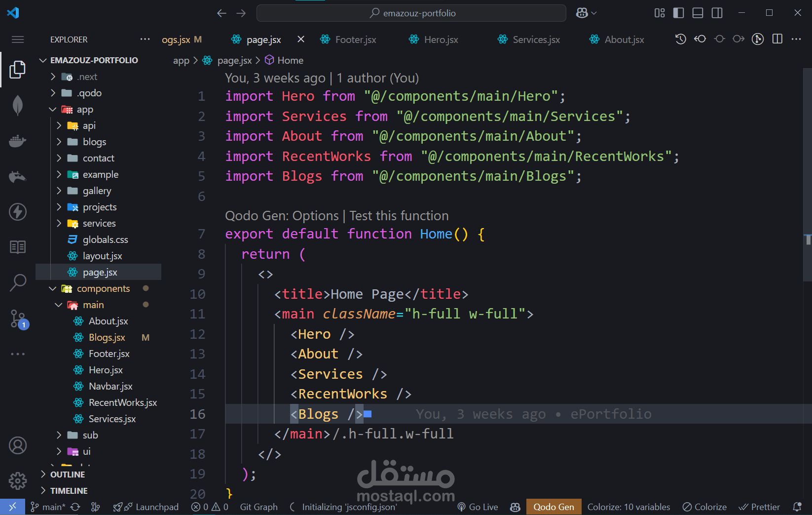Open the Explorer view in the activity bar
The height and width of the screenshot is (515, 812).
[x=18, y=70]
